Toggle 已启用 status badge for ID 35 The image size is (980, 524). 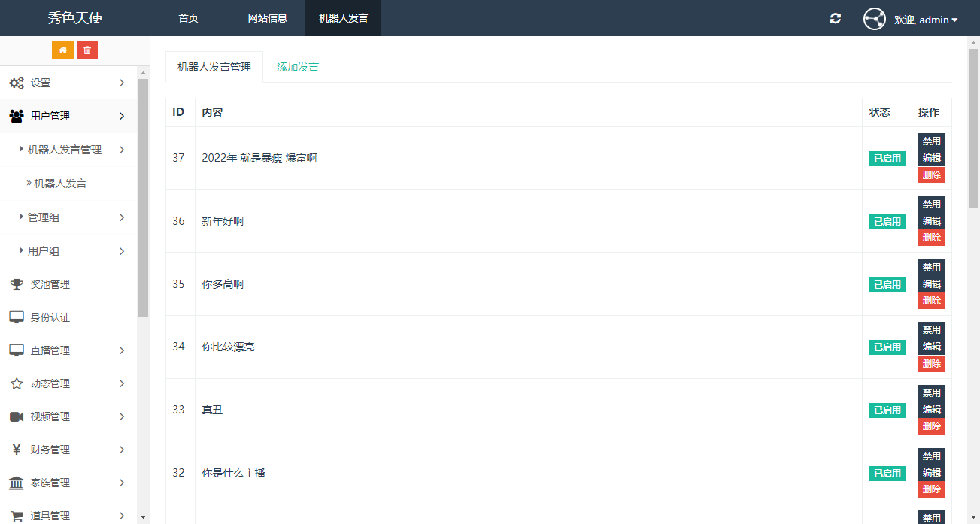[x=887, y=285]
